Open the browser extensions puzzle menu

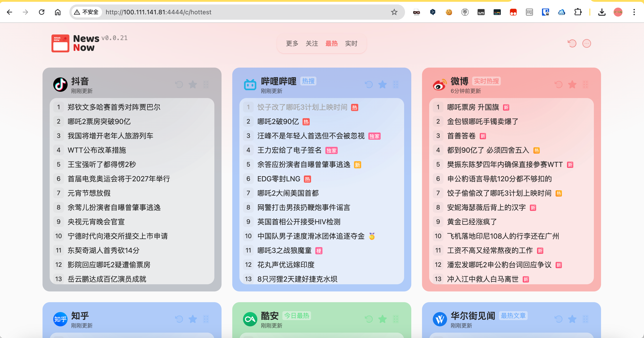coord(578,12)
